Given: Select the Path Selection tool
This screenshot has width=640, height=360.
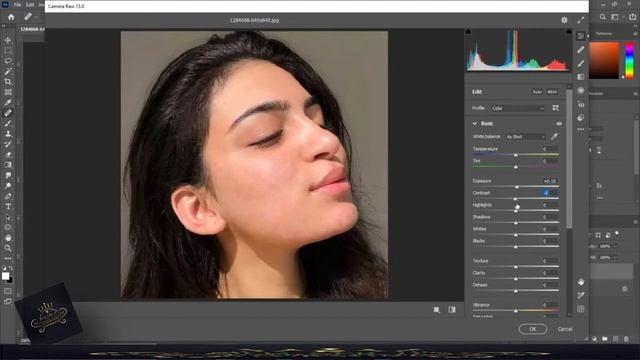Looking at the screenshot, I should point(8,217).
